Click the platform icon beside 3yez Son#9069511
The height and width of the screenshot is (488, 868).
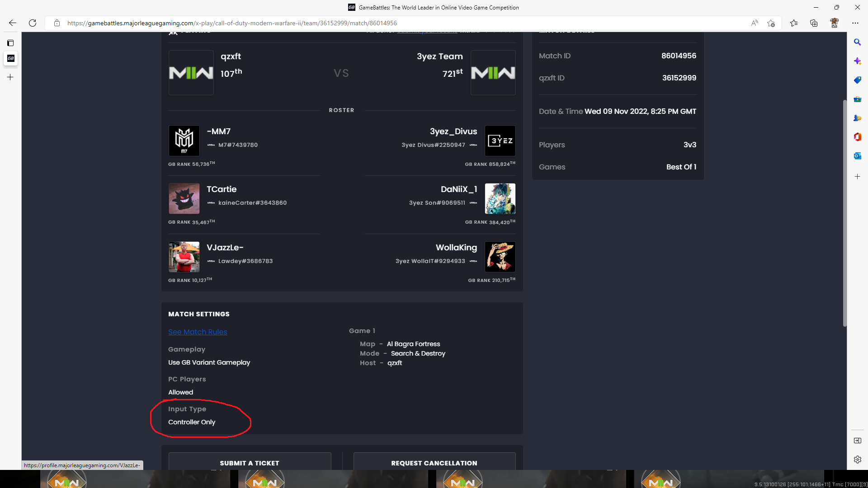click(473, 203)
